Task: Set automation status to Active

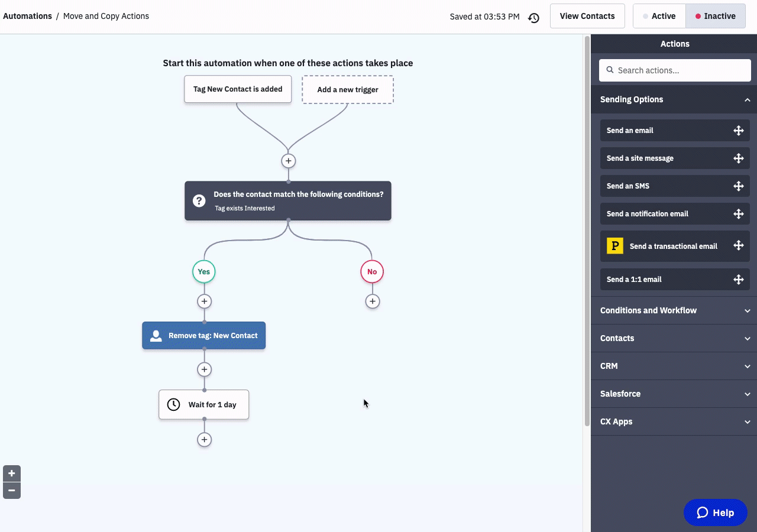Action: pos(659,17)
